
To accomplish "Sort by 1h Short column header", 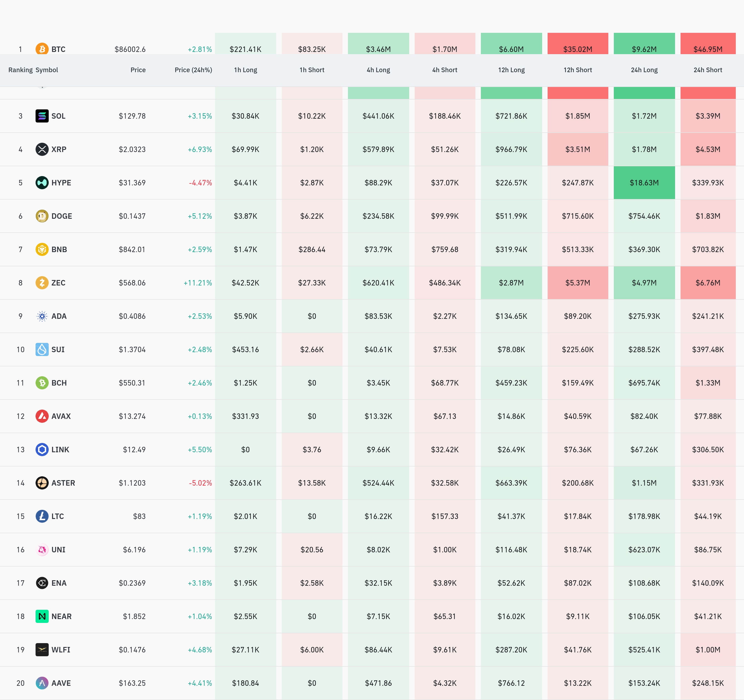I will (312, 70).
